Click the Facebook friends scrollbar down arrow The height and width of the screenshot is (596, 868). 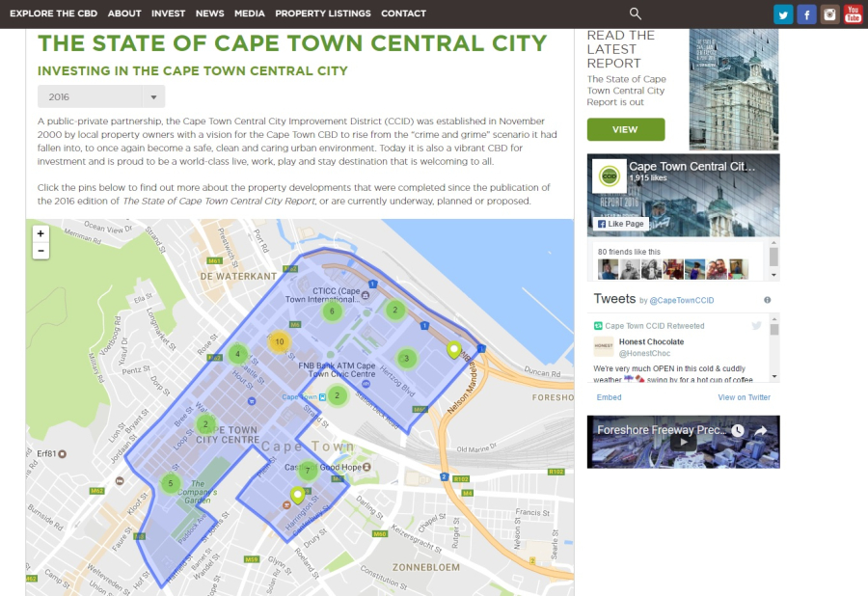[773, 275]
